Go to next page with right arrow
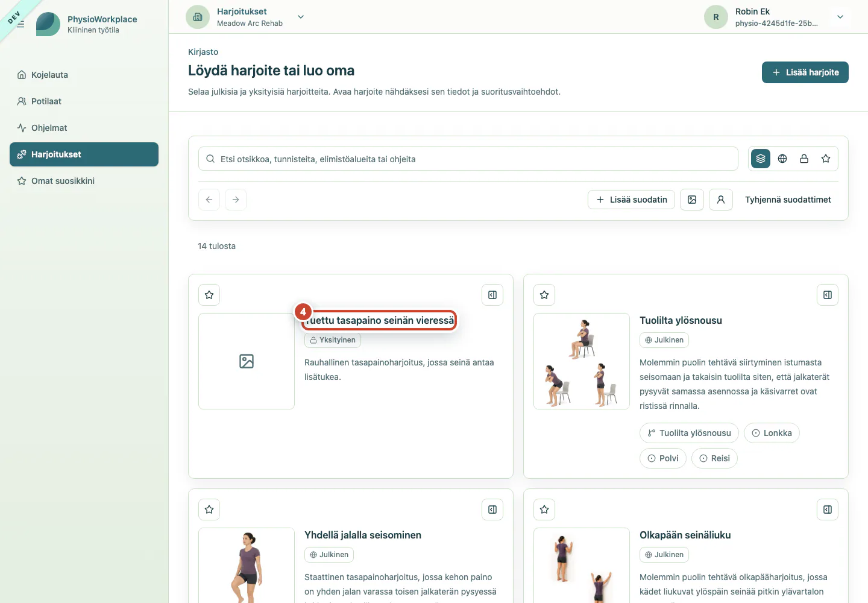This screenshot has width=868, height=603. tap(236, 200)
